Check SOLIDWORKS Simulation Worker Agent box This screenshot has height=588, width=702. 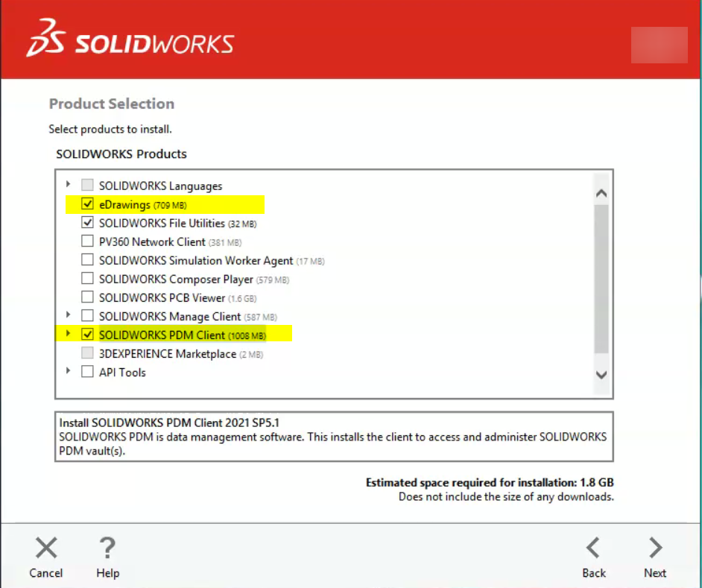pyautogui.click(x=87, y=260)
